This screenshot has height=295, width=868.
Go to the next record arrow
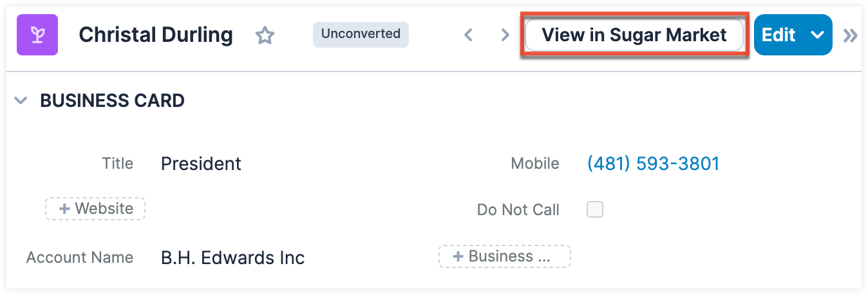pos(505,35)
